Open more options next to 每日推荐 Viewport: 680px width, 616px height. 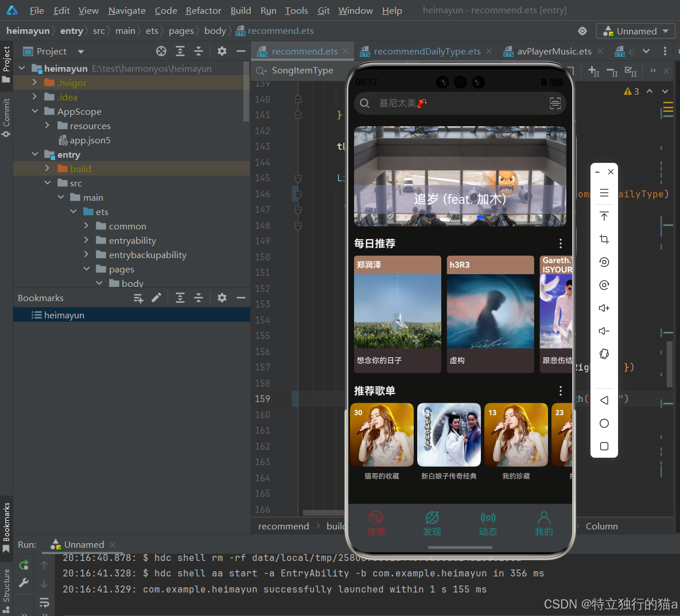(x=561, y=244)
